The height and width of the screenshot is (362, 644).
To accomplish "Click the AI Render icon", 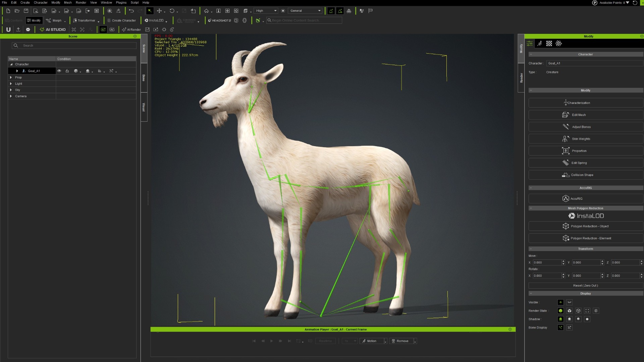I will (x=131, y=29).
